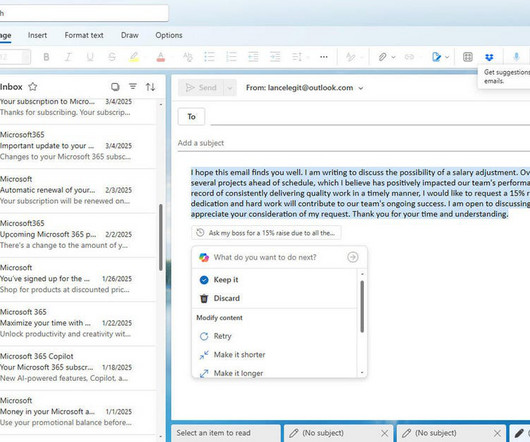Screen dimensions: 530x442
Task: Click the Copilot menu scrollbar thumb
Action: (x=362, y=306)
